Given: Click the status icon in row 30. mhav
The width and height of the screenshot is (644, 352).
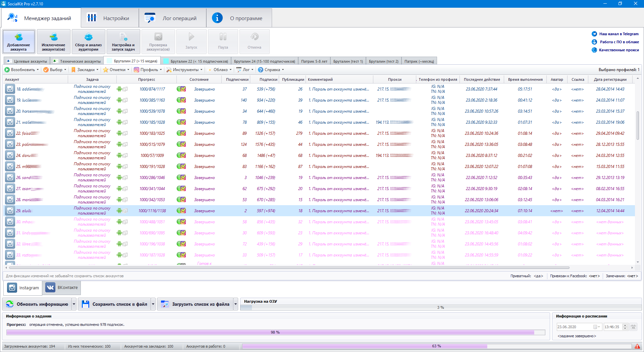Looking at the screenshot, I should point(181,222).
